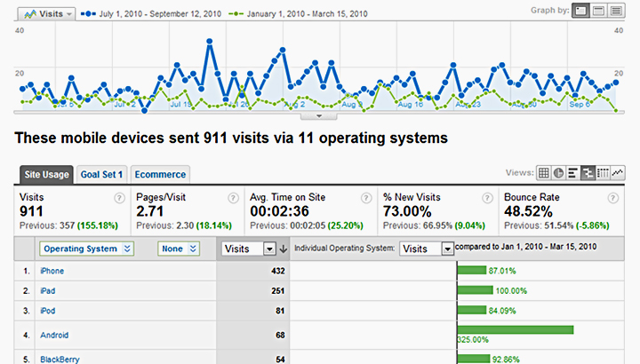Open help for Pages/Visit metric
Screen dimensions: 640x364
[233, 198]
